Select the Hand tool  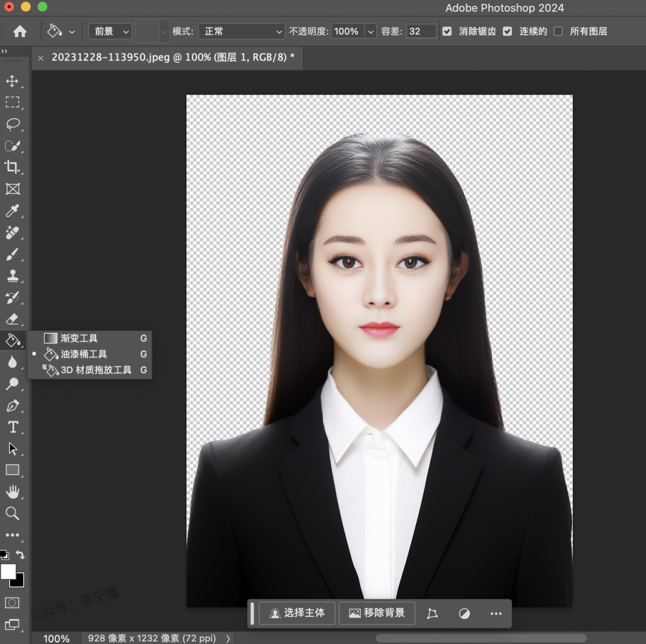coord(13,492)
